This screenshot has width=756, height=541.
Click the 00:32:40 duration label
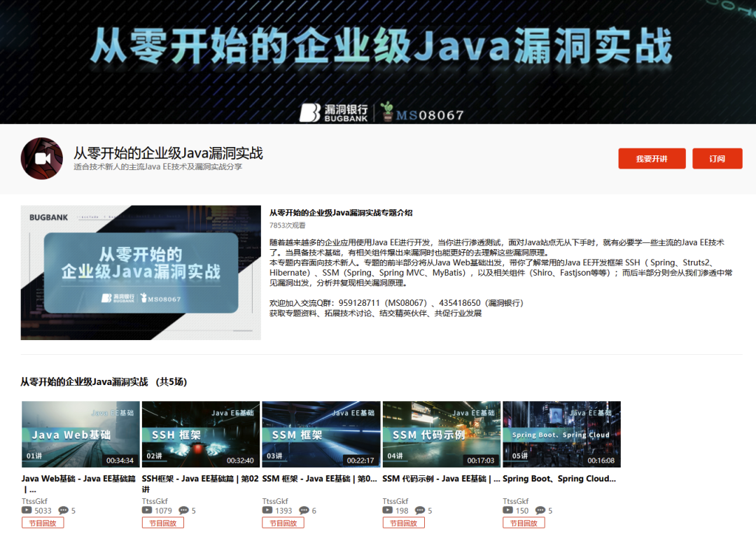point(240,461)
